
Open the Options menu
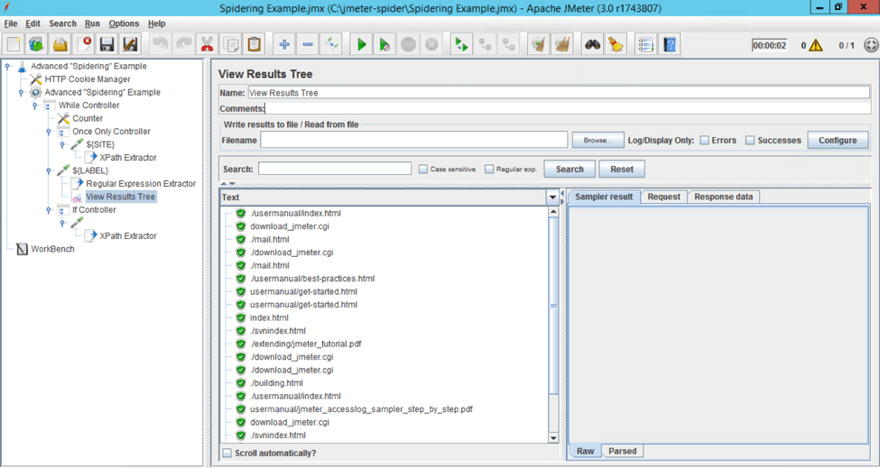pos(124,23)
